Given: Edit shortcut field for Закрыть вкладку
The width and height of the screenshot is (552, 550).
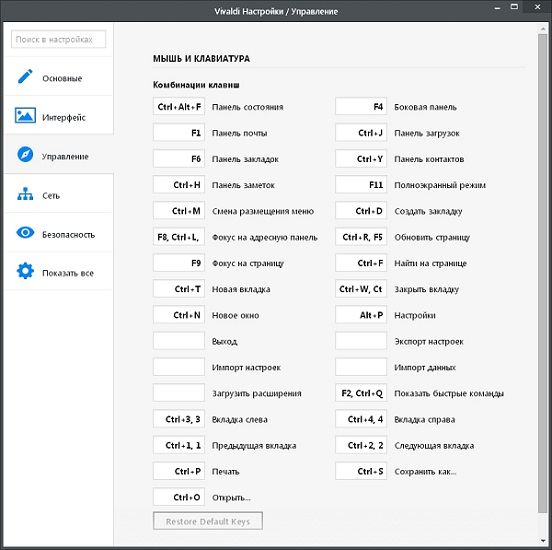Looking at the screenshot, I should point(361,289).
